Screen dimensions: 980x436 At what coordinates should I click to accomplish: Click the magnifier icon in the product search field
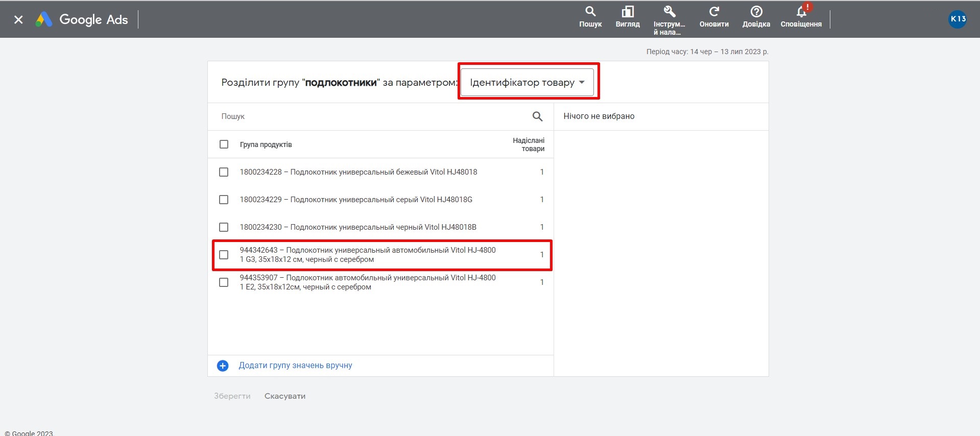click(537, 116)
